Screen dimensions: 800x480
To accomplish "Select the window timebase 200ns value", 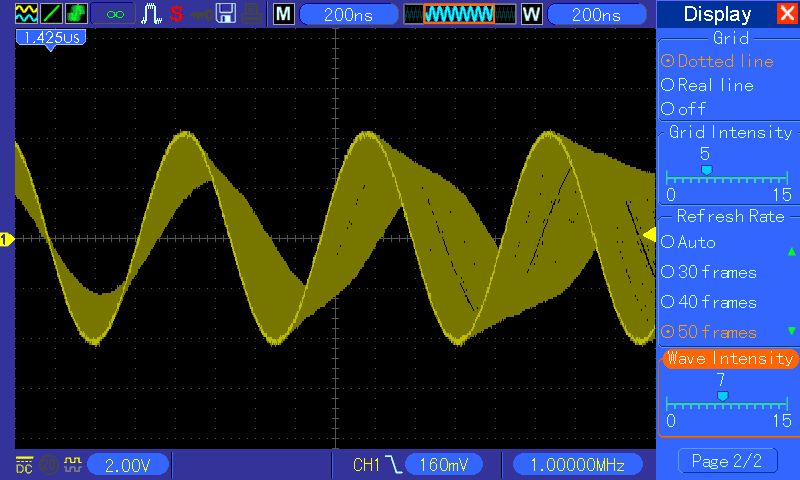I will (596, 14).
